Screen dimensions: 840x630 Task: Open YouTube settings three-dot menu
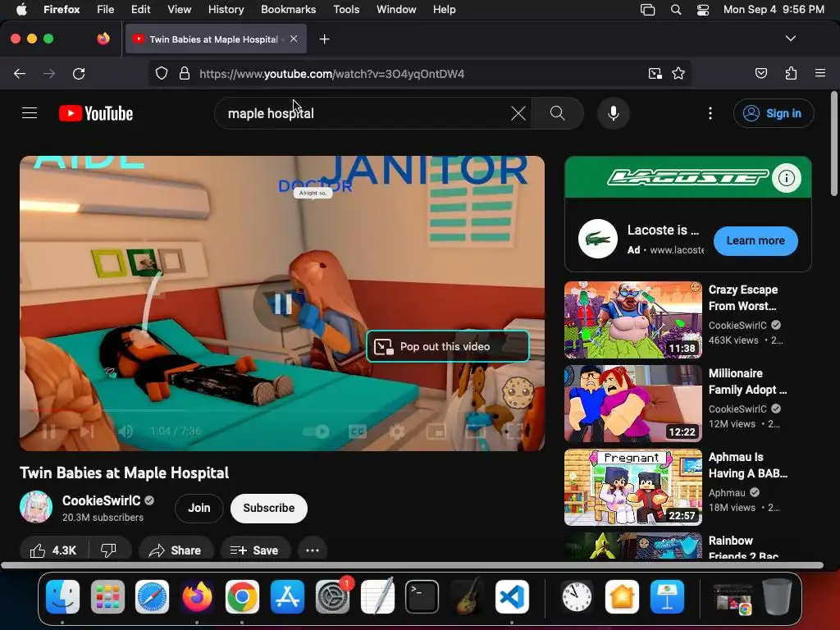click(710, 113)
